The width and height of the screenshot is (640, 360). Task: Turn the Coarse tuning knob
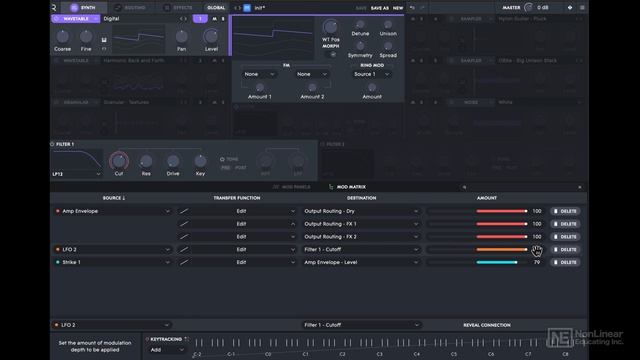62,37
